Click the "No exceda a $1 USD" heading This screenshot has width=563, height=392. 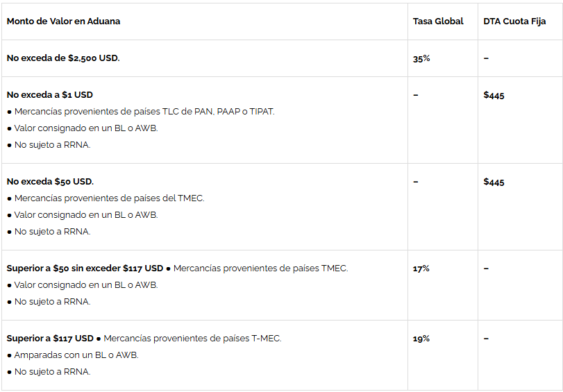click(49, 95)
